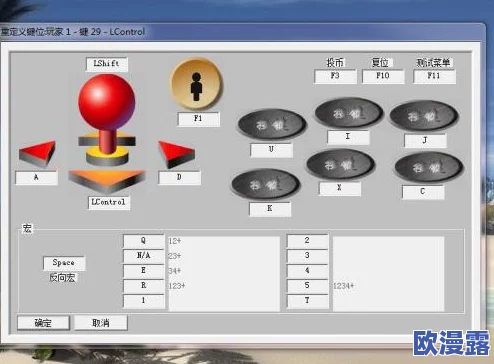Select the LShift up key field
The height and width of the screenshot is (364, 494).
[x=107, y=64]
